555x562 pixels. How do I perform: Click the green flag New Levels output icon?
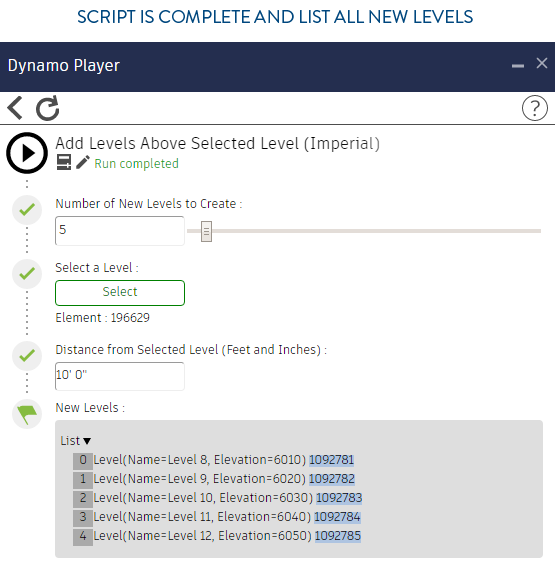click(x=27, y=414)
